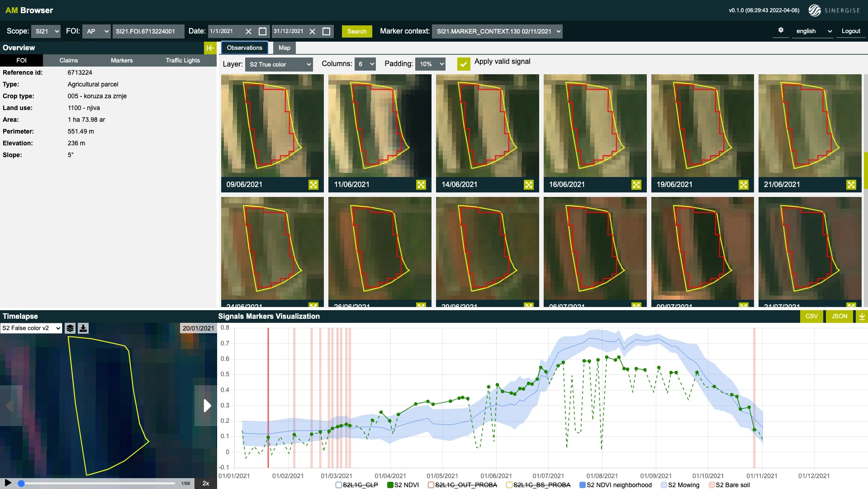Export signals as CSV
868x489 pixels.
[811, 316]
